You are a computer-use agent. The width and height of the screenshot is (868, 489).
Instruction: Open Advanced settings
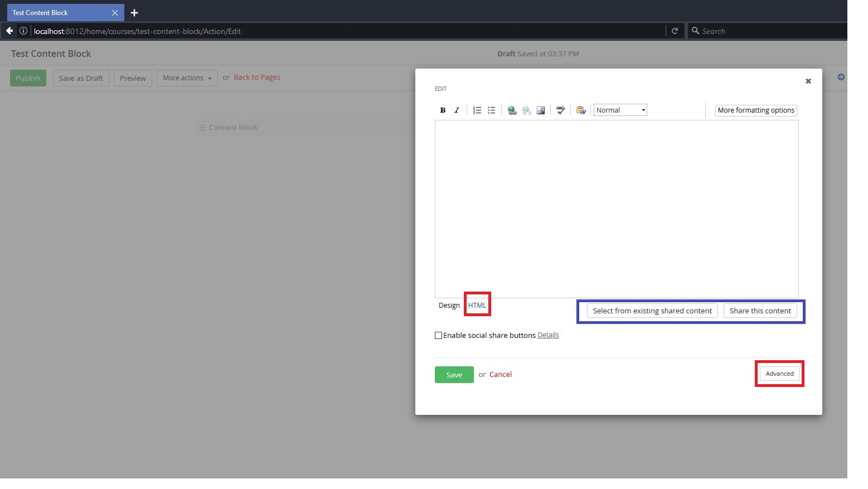pos(780,374)
